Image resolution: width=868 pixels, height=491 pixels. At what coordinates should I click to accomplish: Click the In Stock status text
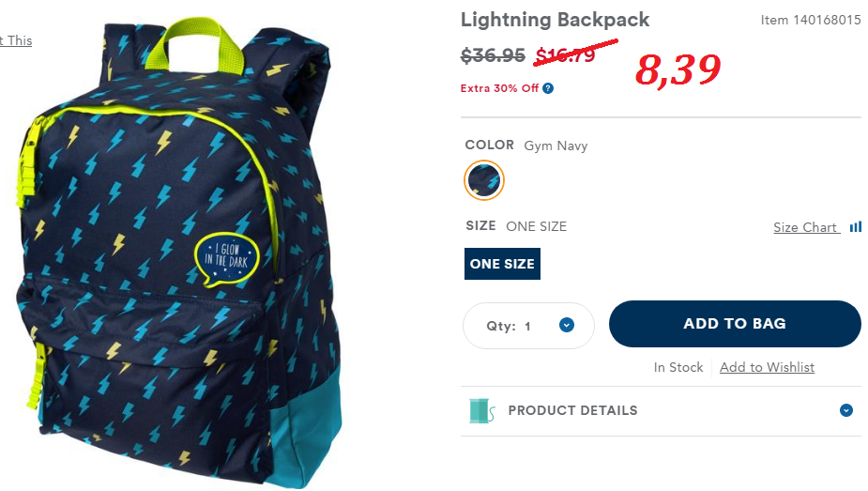[x=678, y=367]
